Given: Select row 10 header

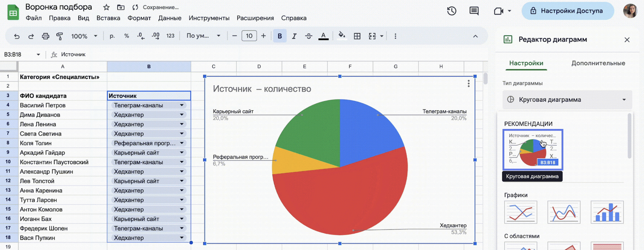Looking at the screenshot, I should tap(8, 162).
